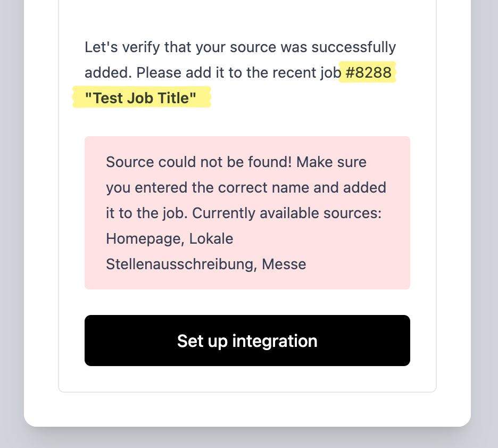Click "Make sure you entered the correct name" text
Screen dimensions: 498x448
click(x=246, y=187)
